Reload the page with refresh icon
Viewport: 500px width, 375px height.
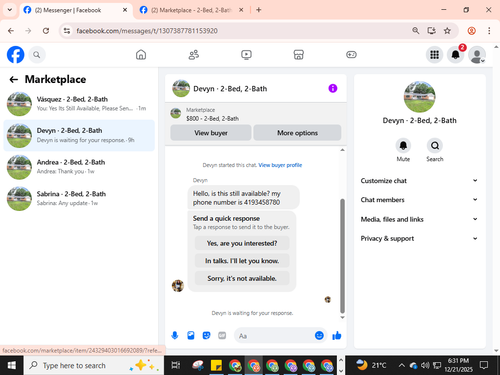(x=46, y=31)
